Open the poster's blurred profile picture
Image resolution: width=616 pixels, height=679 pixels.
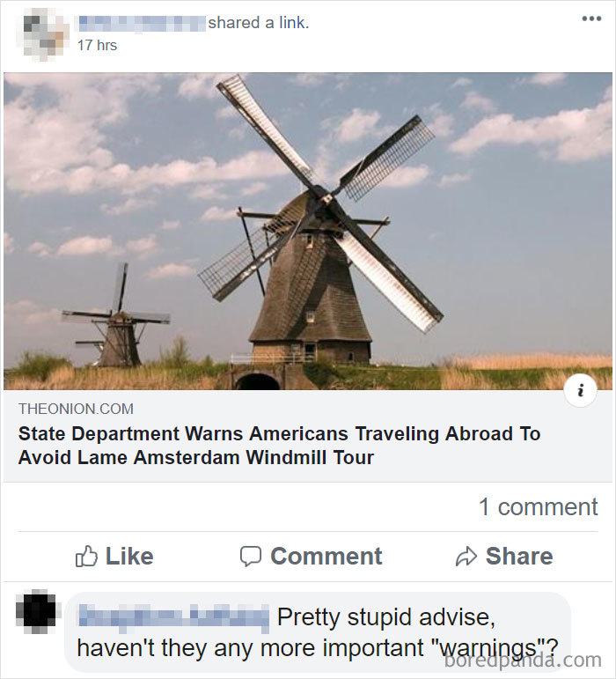click(x=43, y=34)
